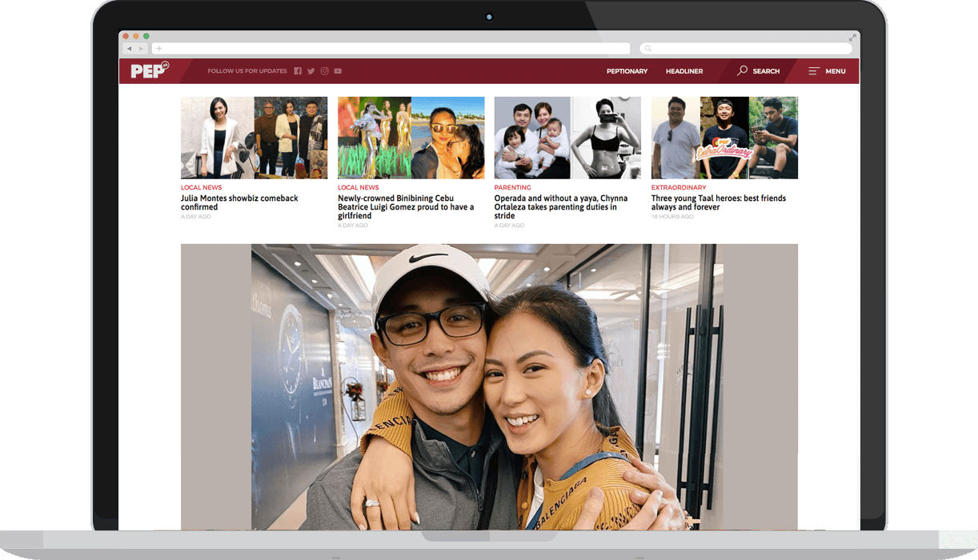The image size is (978, 560).
Task: Open the hamburger Menu icon
Action: point(813,71)
